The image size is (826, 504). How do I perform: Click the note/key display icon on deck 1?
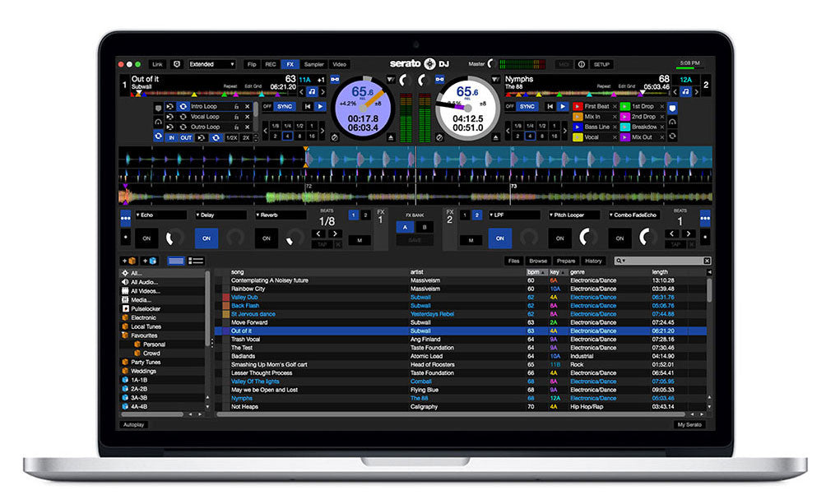(x=313, y=92)
